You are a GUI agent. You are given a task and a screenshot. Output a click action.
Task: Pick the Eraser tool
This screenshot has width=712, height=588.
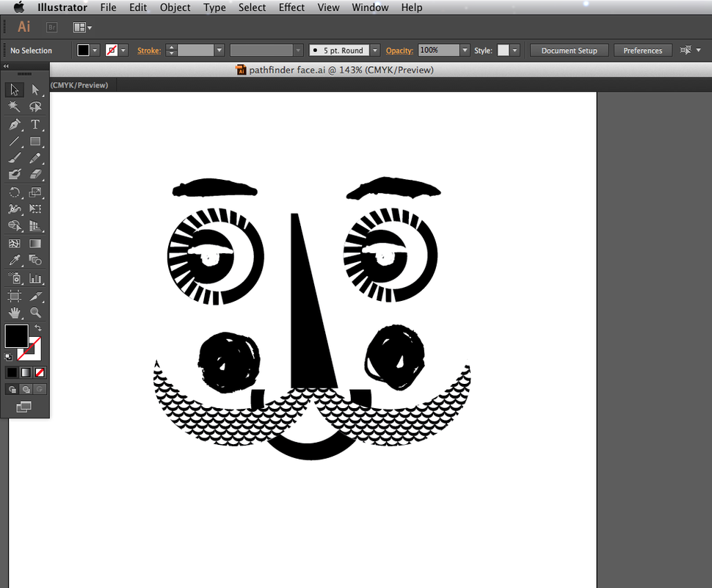tap(35, 175)
